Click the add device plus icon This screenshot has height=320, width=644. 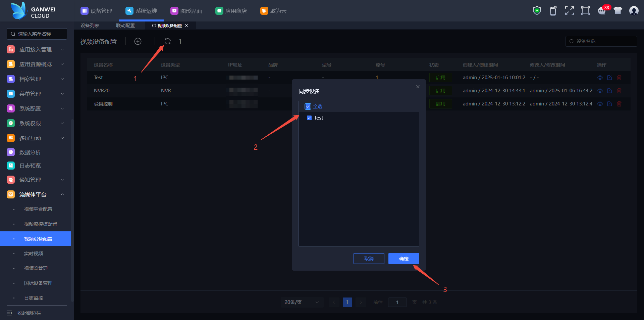click(x=138, y=41)
